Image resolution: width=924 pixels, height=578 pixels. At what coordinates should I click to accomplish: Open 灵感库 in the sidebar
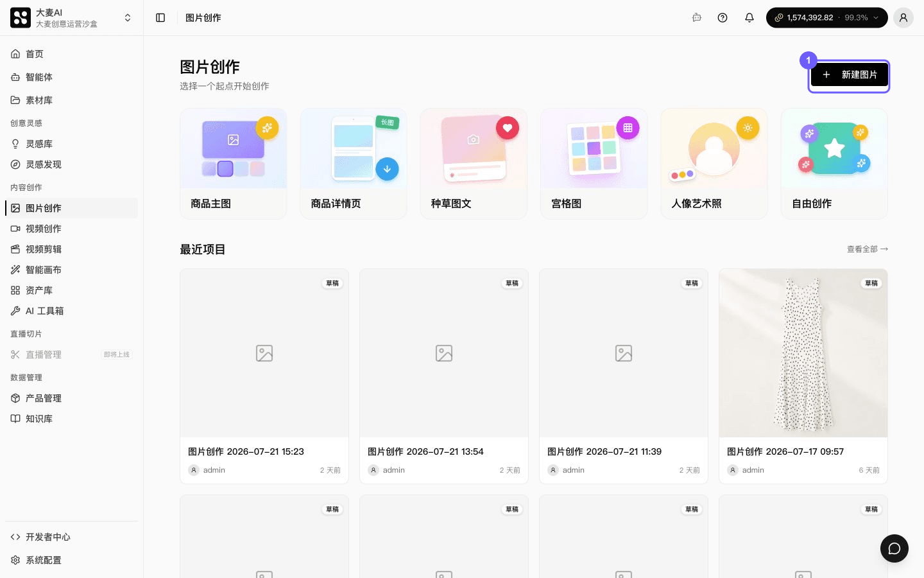tap(71, 144)
